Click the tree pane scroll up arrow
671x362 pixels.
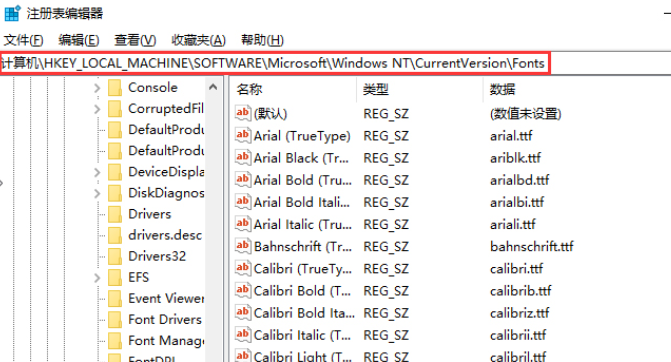tap(213, 87)
